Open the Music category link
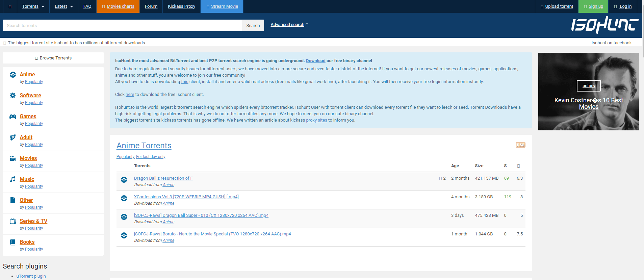 tap(27, 179)
